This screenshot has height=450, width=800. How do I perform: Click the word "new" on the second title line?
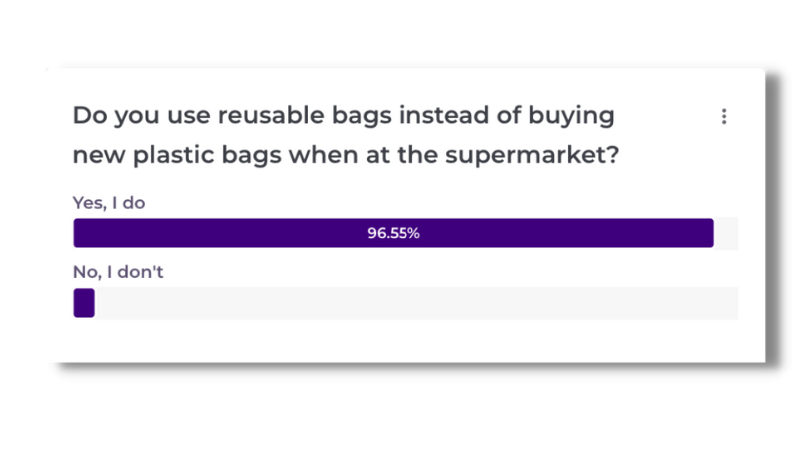99,156
